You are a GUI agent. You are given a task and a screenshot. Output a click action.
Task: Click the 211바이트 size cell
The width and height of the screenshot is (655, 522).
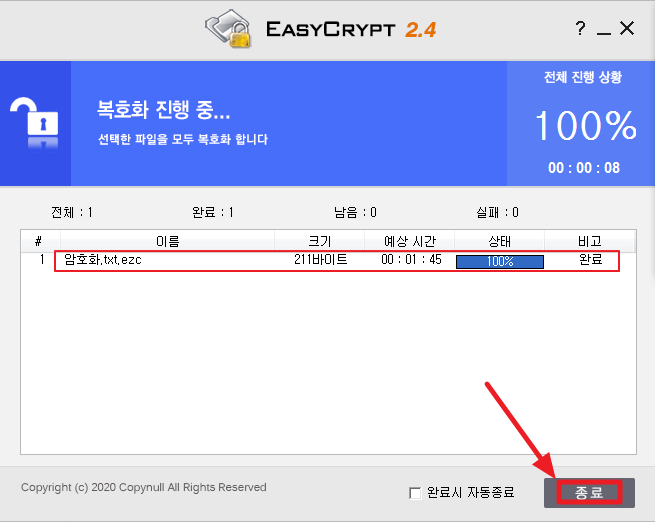pos(320,260)
